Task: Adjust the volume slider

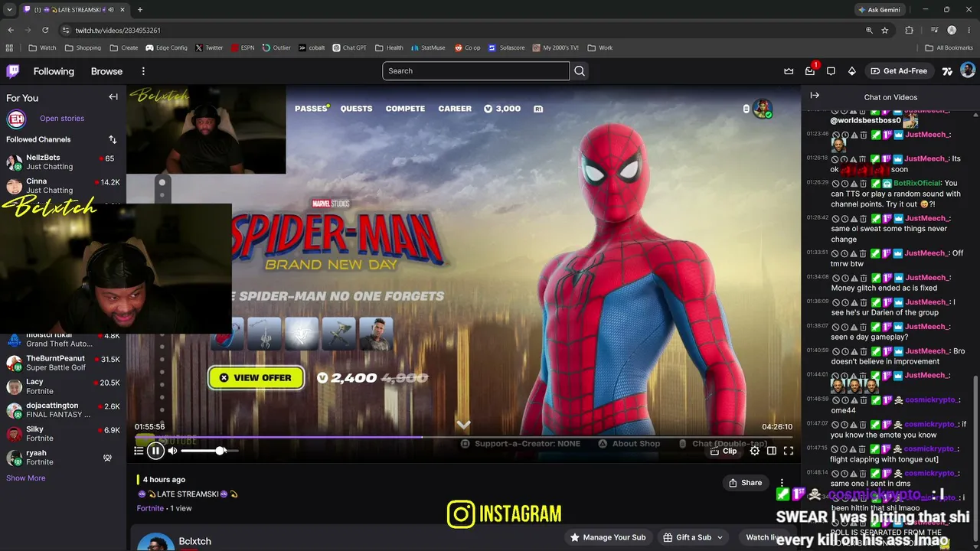Action: [209, 451]
